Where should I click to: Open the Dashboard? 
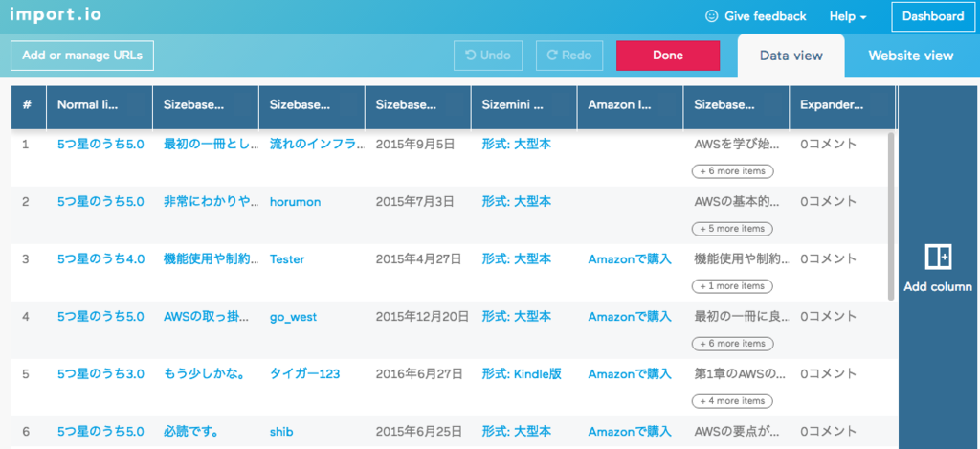coord(932,17)
